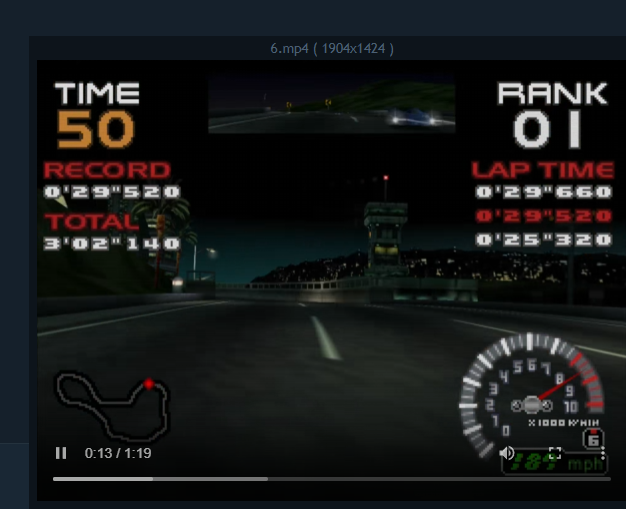This screenshot has height=509, width=626.
Task: Pause the 6.mp4 video
Action: tap(61, 453)
